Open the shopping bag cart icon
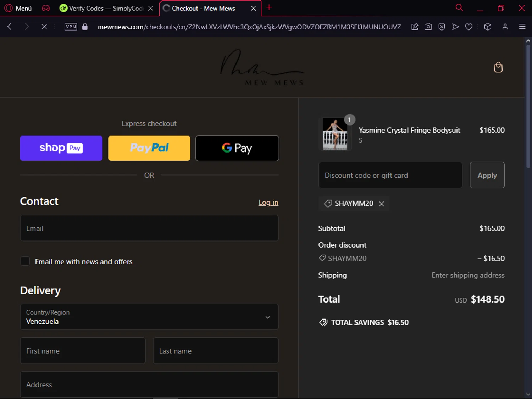The width and height of the screenshot is (532, 399). (x=498, y=67)
